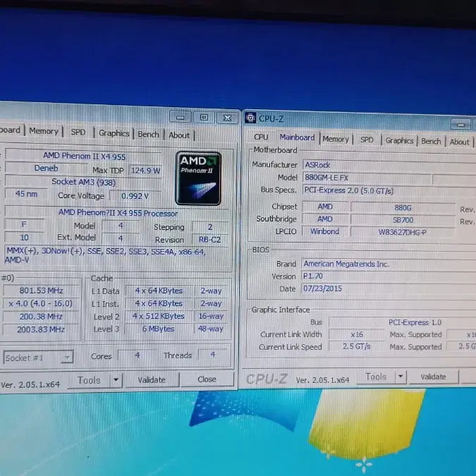Screen dimensions: 476x476
Task: Click the 2.5 GT/s current link speed value
Action: 357,346
